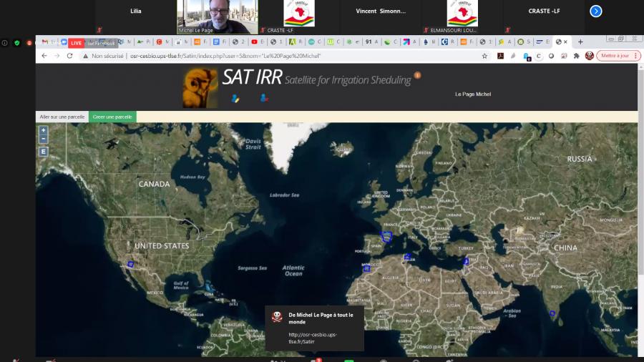Click the Le Page Michel user name
This screenshot has width=644, height=362.
pyautogui.click(x=473, y=94)
